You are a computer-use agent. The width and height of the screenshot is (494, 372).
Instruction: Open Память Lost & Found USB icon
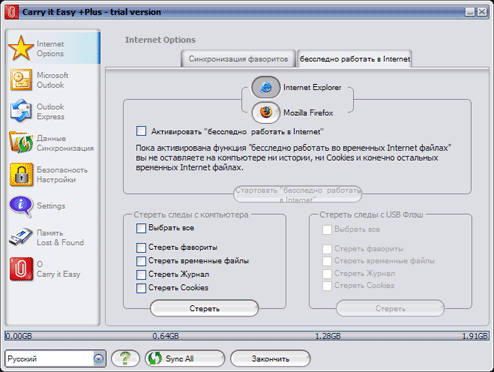click(x=21, y=237)
